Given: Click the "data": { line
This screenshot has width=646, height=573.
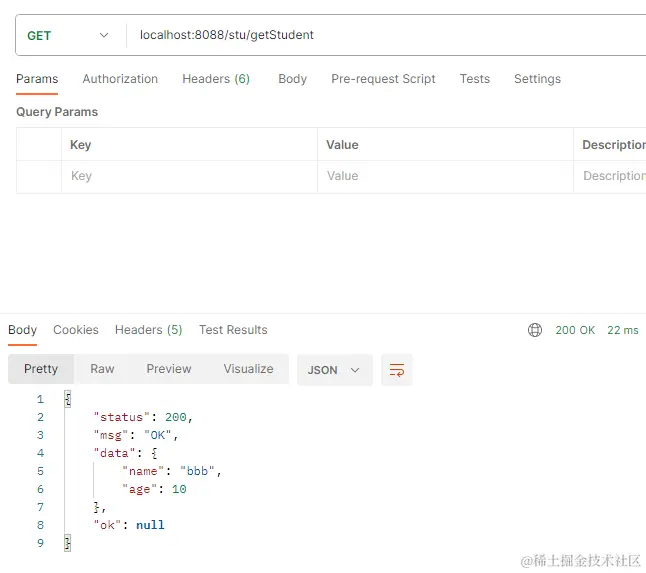Looking at the screenshot, I should [x=125, y=454].
